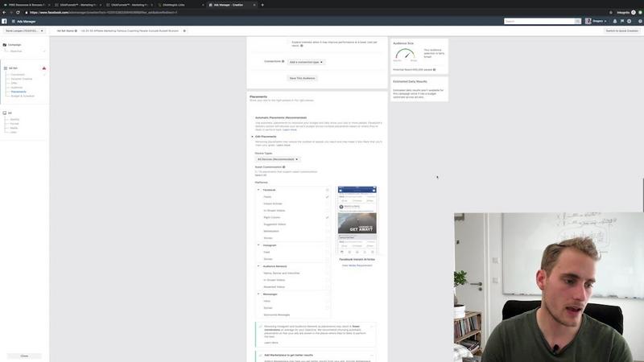The image size is (644, 362).
Task: Toggle the Instagram Feed placement checkbox
Action: click(328, 253)
